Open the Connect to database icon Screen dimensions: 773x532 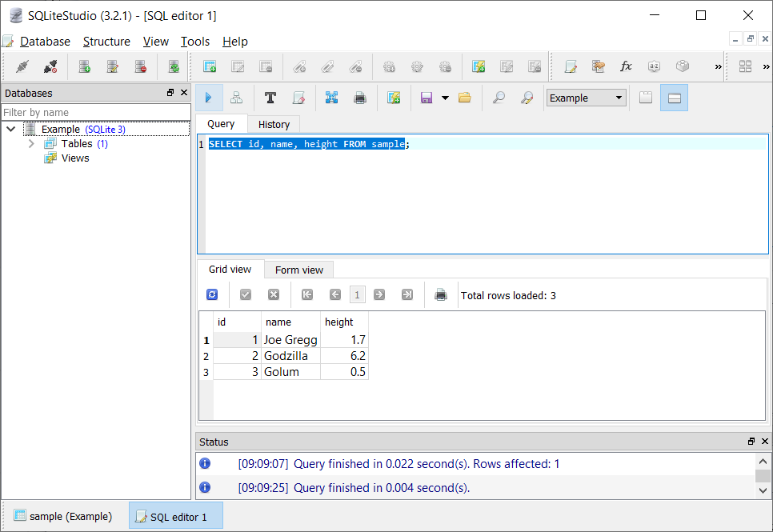[22, 66]
